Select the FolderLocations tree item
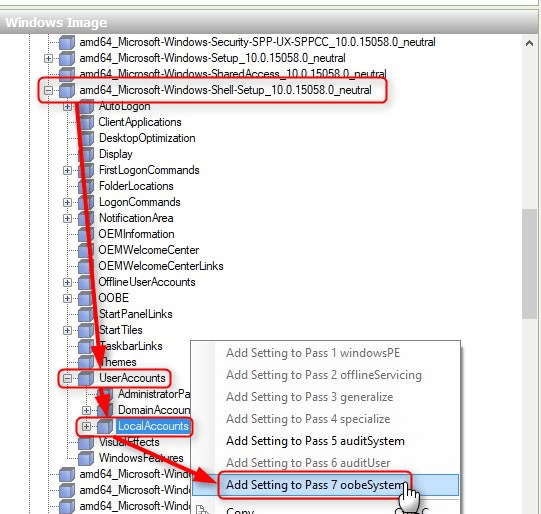 click(x=136, y=186)
